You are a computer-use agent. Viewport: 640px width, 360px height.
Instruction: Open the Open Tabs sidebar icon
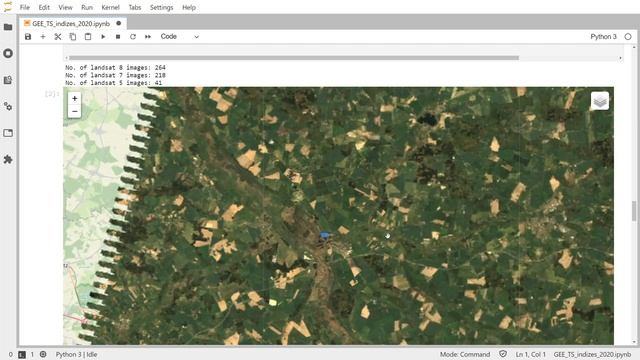click(8, 133)
